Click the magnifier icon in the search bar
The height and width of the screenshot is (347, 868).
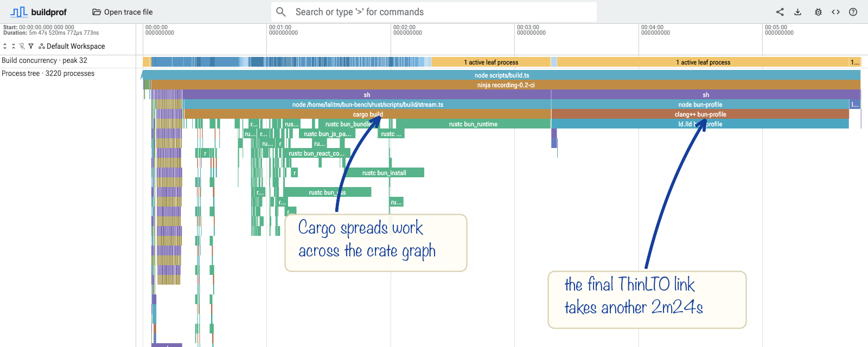click(x=281, y=12)
